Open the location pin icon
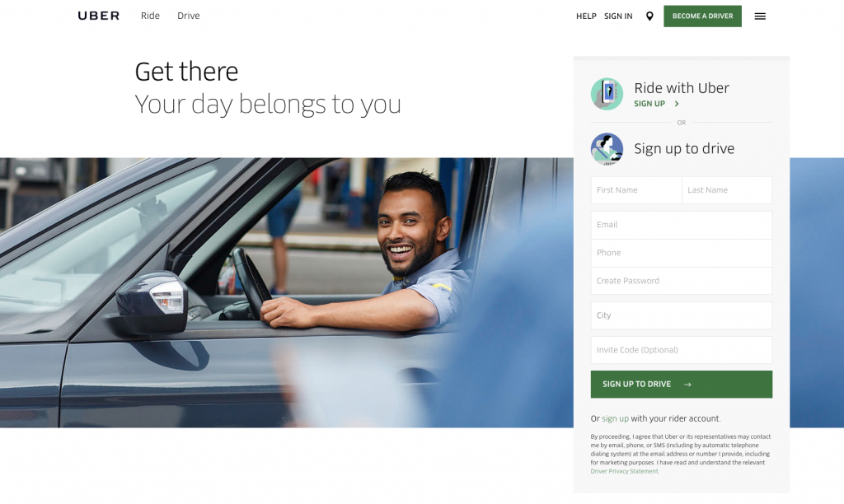Screen dimensions: 844x504 (x=649, y=16)
